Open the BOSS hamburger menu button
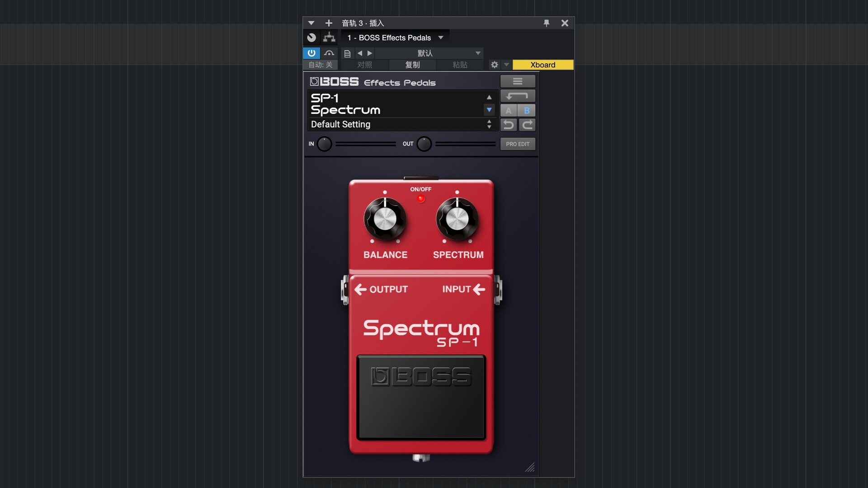 [518, 81]
